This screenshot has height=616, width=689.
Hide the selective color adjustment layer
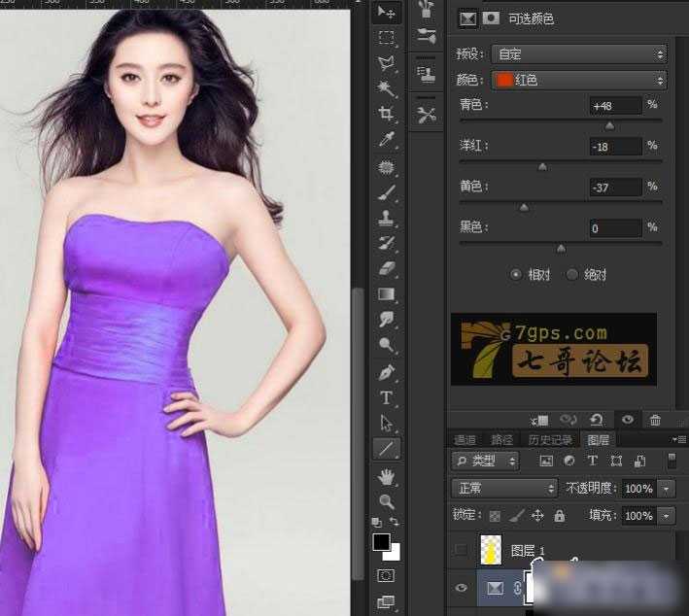[461, 588]
